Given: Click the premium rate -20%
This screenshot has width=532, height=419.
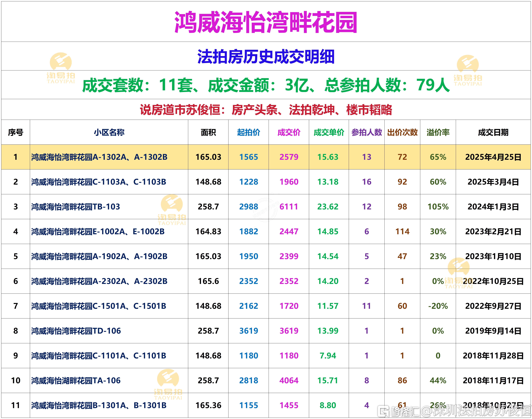Looking at the screenshot, I should (438, 306).
